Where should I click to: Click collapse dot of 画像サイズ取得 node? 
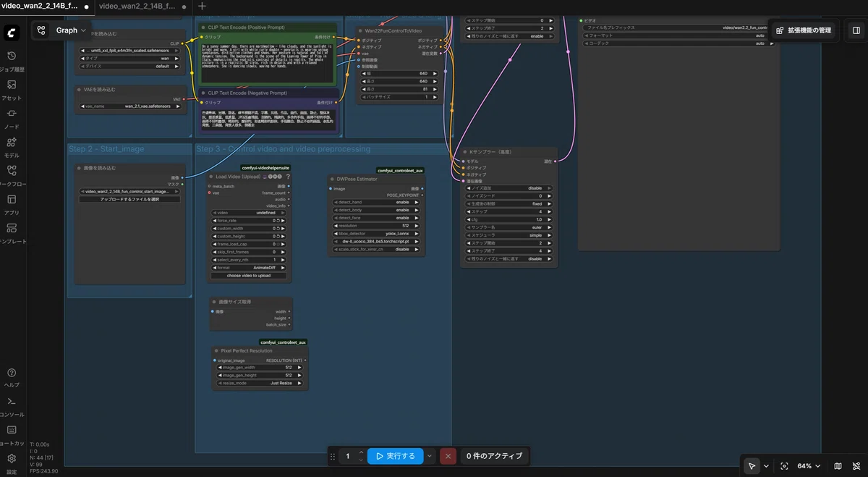(x=216, y=302)
